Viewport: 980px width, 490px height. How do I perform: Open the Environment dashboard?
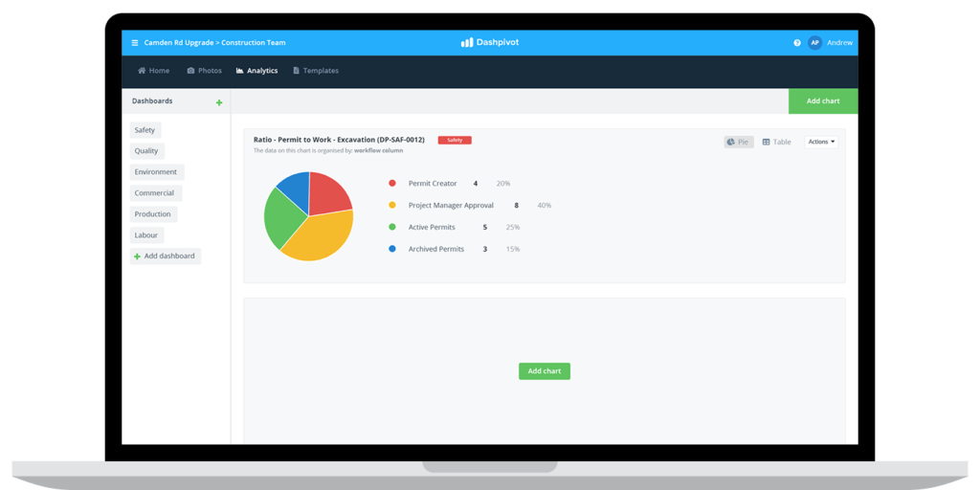(157, 172)
